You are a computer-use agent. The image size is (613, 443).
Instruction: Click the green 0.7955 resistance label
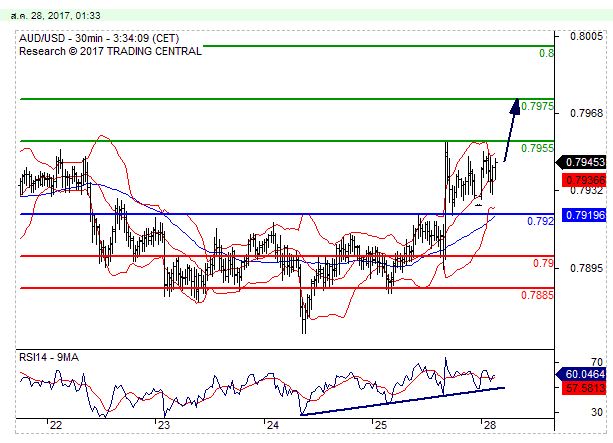537,148
